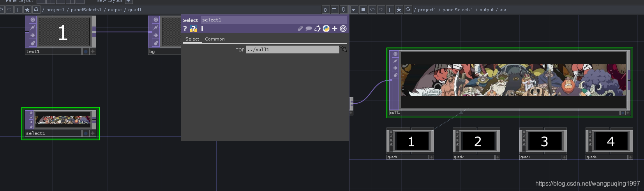Click the 0 button in left pane bar

tap(325, 10)
